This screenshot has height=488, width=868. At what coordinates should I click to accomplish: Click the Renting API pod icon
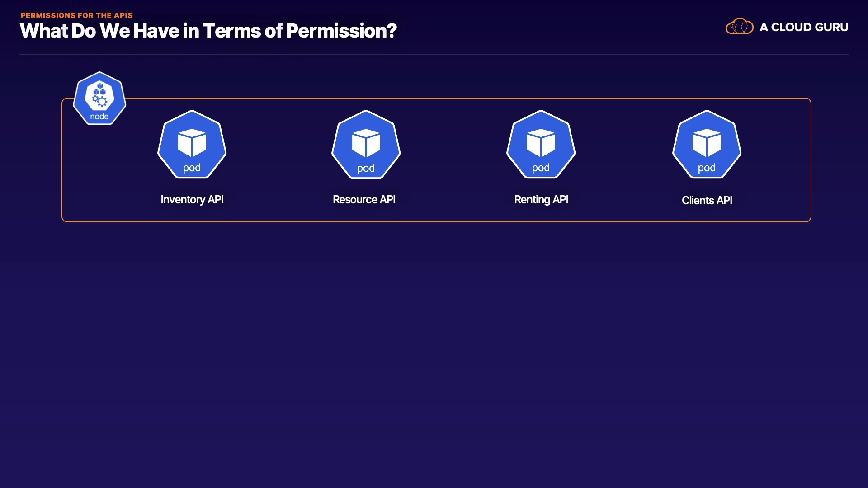point(541,144)
